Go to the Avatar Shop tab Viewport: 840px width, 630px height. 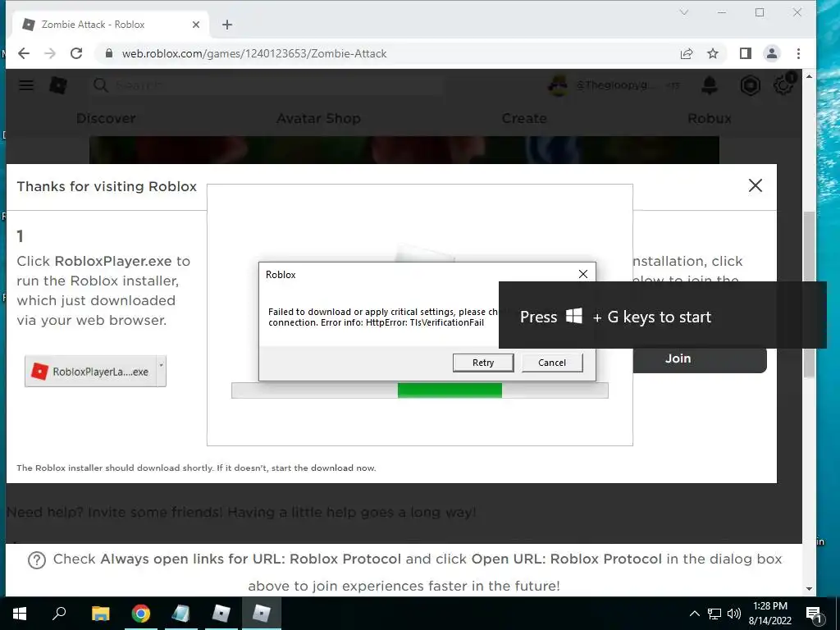pyautogui.click(x=318, y=118)
